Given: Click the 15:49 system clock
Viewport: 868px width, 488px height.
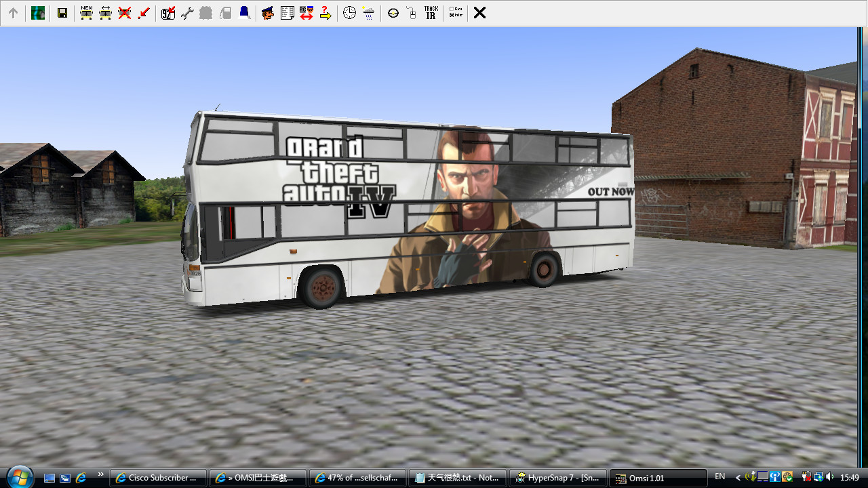Looking at the screenshot, I should 850,478.
